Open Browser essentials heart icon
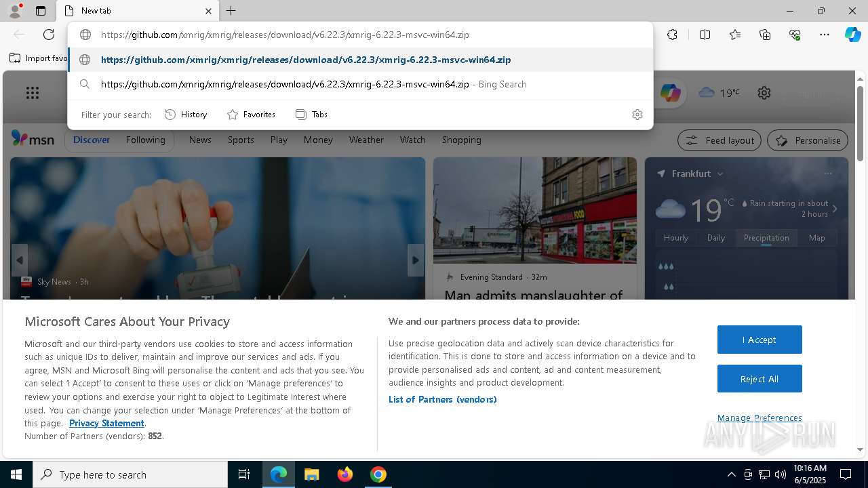Viewport: 868px width, 488px height. 795,35
